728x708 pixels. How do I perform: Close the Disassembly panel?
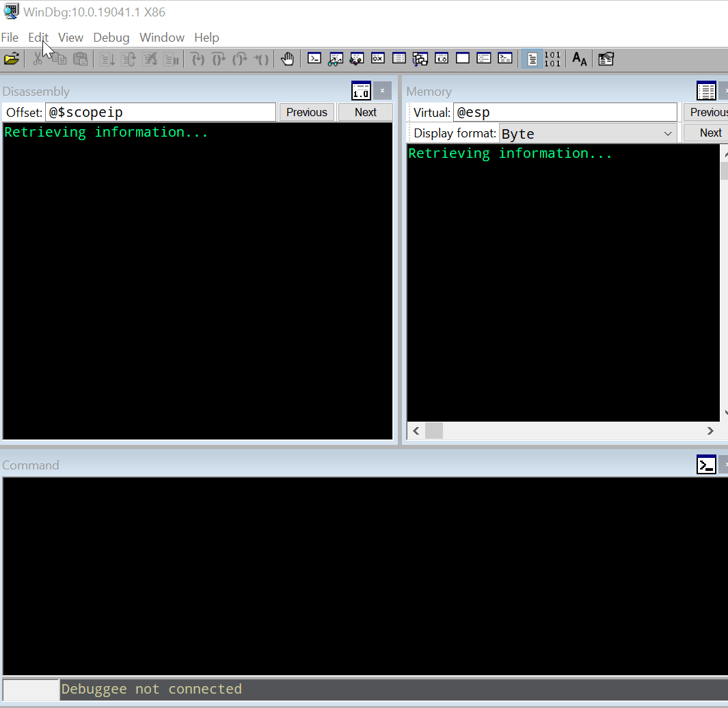point(383,91)
